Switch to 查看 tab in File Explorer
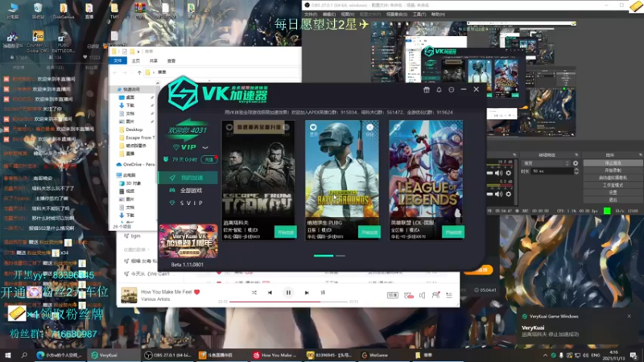Screen dimensions: 644x362 [x=171, y=61]
